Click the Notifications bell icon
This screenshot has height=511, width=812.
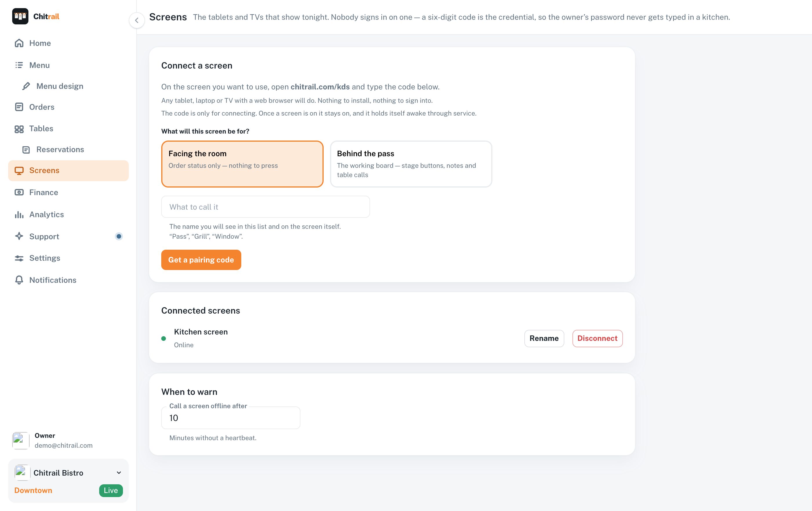pos(19,280)
